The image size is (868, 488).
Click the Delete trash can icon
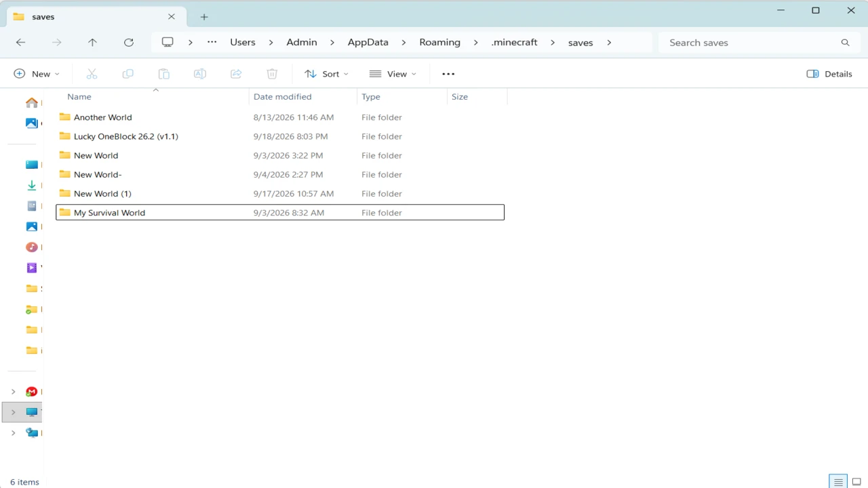(272, 74)
